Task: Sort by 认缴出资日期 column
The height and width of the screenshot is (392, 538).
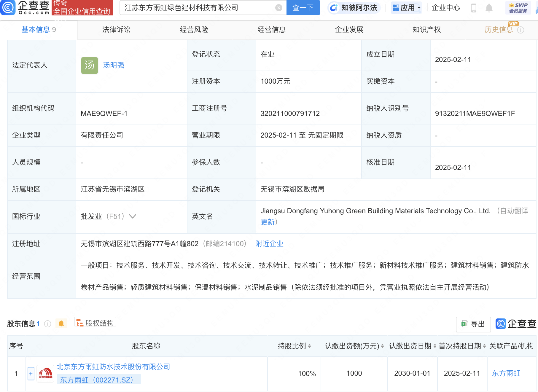Action: [x=435, y=346]
